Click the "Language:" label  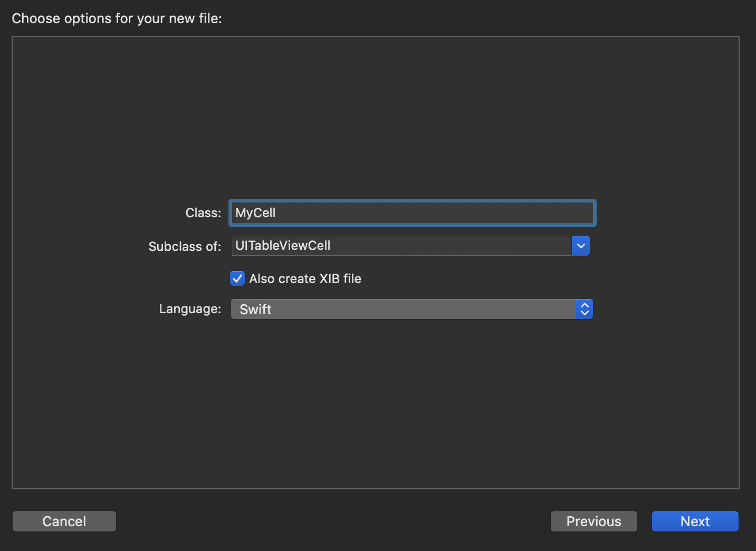coord(190,309)
